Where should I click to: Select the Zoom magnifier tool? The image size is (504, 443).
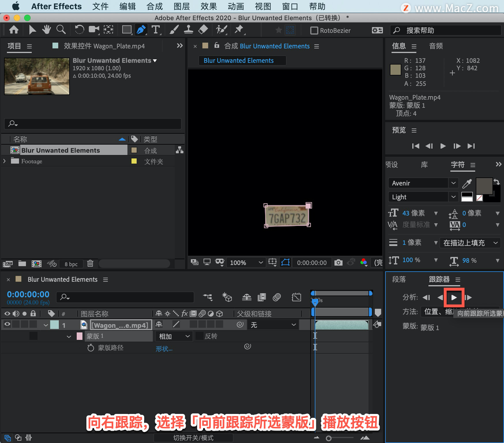pos(61,29)
